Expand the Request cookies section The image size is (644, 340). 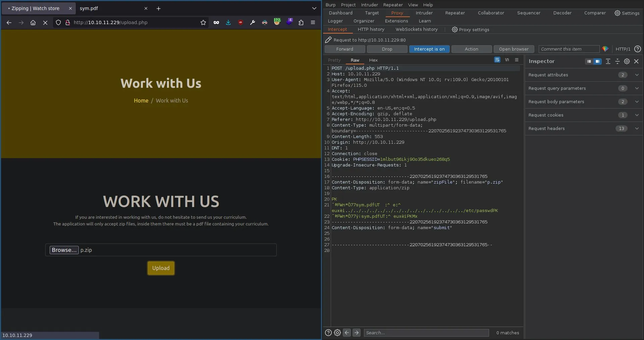[x=584, y=115]
